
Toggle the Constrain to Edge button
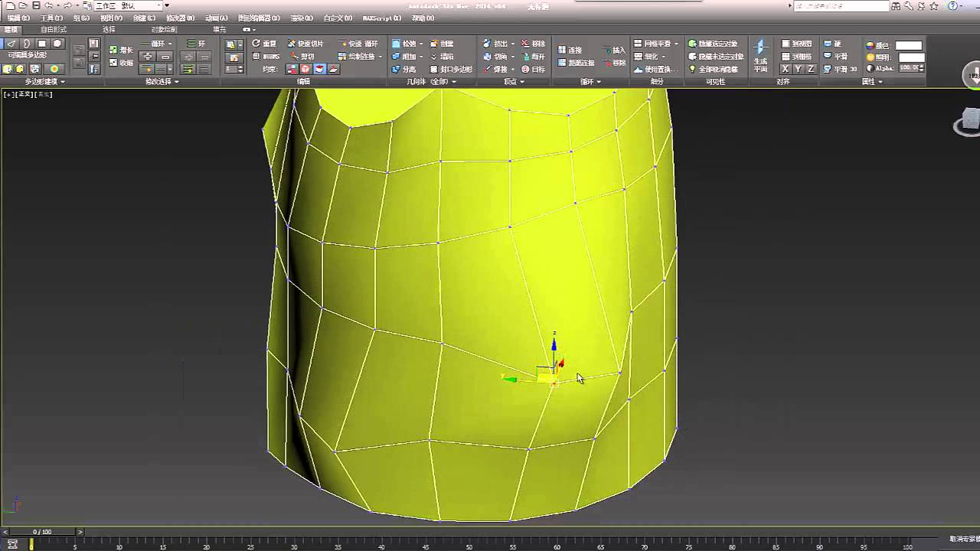[305, 69]
